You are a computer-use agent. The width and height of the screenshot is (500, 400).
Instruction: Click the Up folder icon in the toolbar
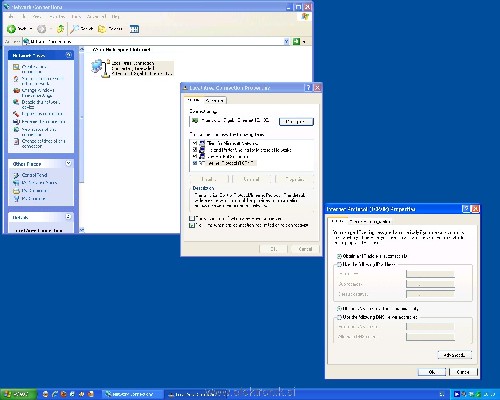[61, 29]
